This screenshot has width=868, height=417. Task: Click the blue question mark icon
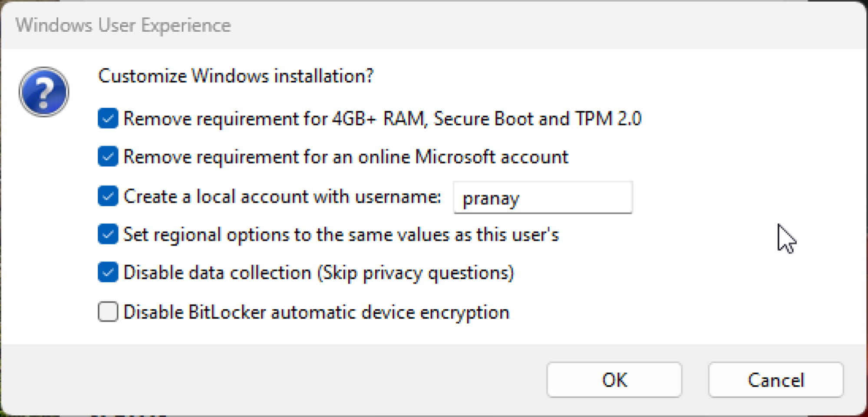coord(44,92)
